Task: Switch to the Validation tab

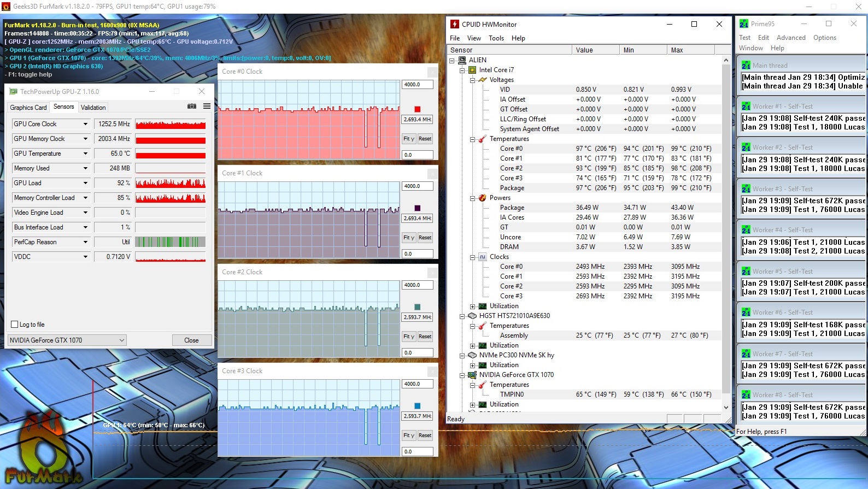Action: [x=93, y=108]
